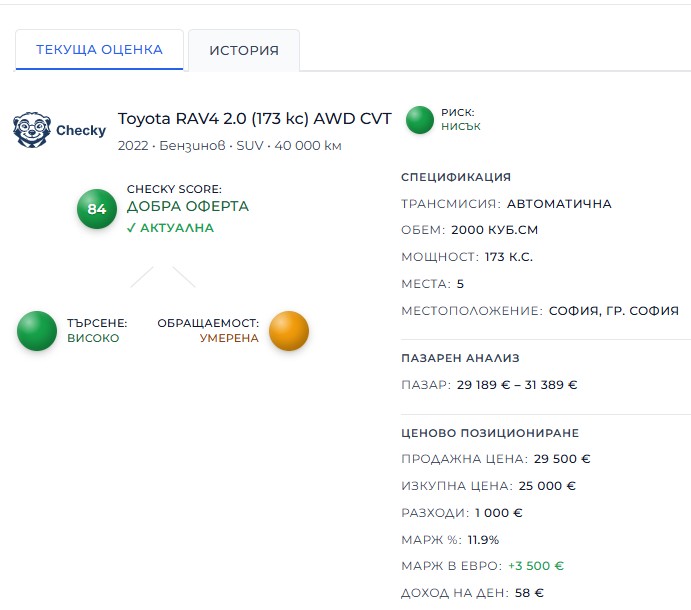691x610 pixels.
Task: Click the green risk indicator ball
Action: tap(420, 120)
